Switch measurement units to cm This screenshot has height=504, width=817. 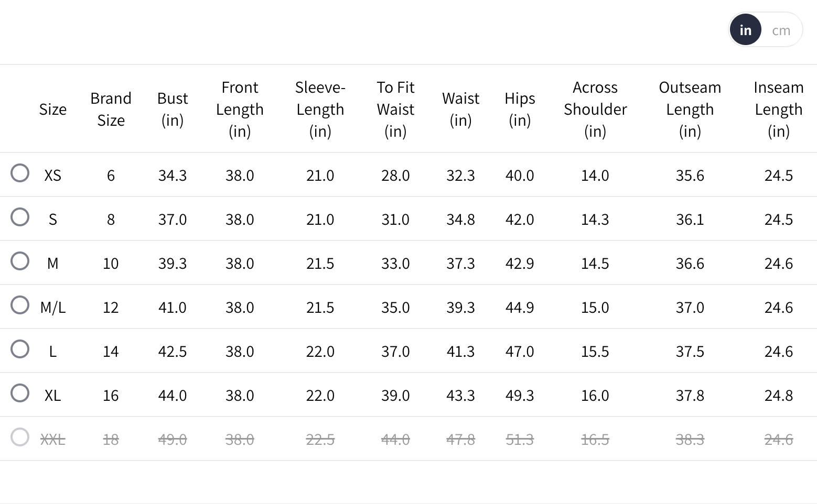[781, 30]
